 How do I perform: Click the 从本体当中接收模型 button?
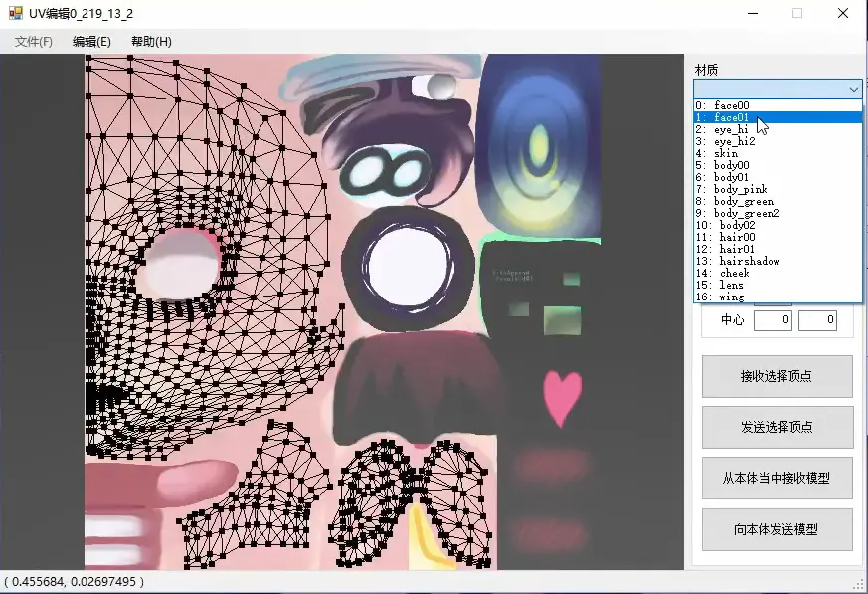coord(778,479)
